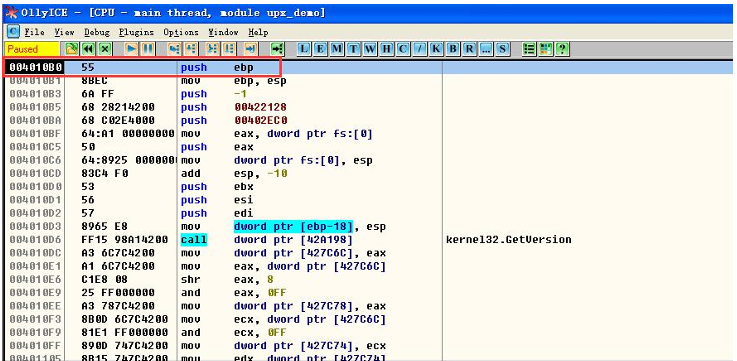Click hex bytes 25 FF000000
This screenshot has width=737, height=361.
[119, 292]
